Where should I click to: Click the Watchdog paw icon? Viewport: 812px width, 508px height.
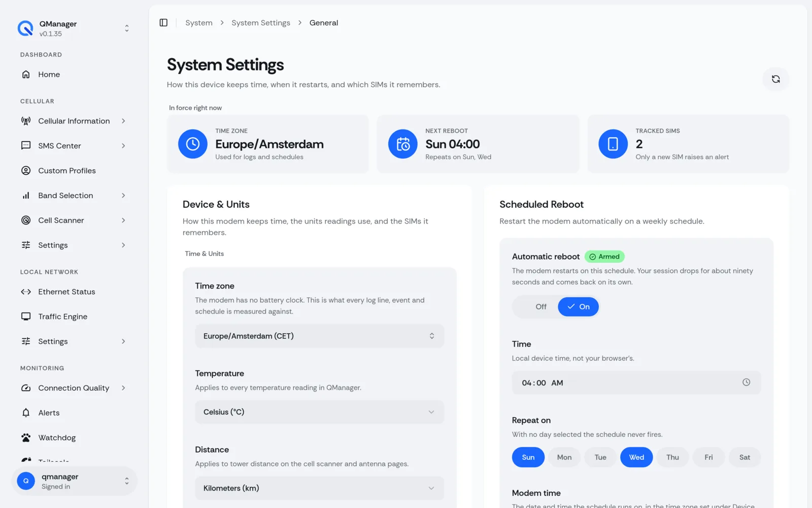click(x=26, y=438)
